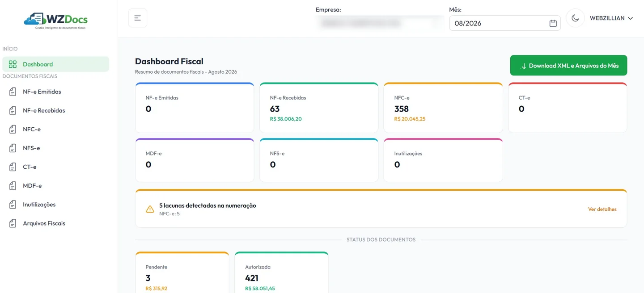Open Arquivos Fiscais section in sidebar
This screenshot has height=293, width=644.
point(56,223)
